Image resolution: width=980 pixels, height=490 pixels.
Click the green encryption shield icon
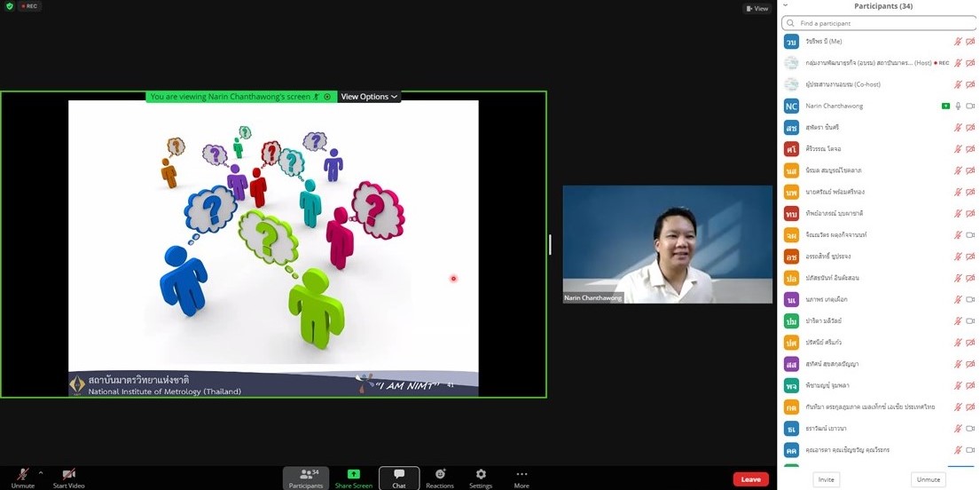(x=9, y=6)
